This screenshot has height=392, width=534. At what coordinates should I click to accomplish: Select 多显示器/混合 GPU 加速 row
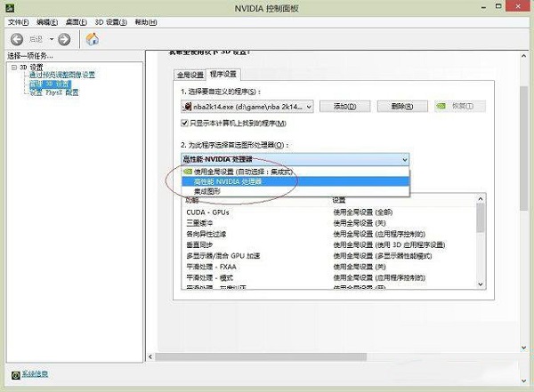328,256
